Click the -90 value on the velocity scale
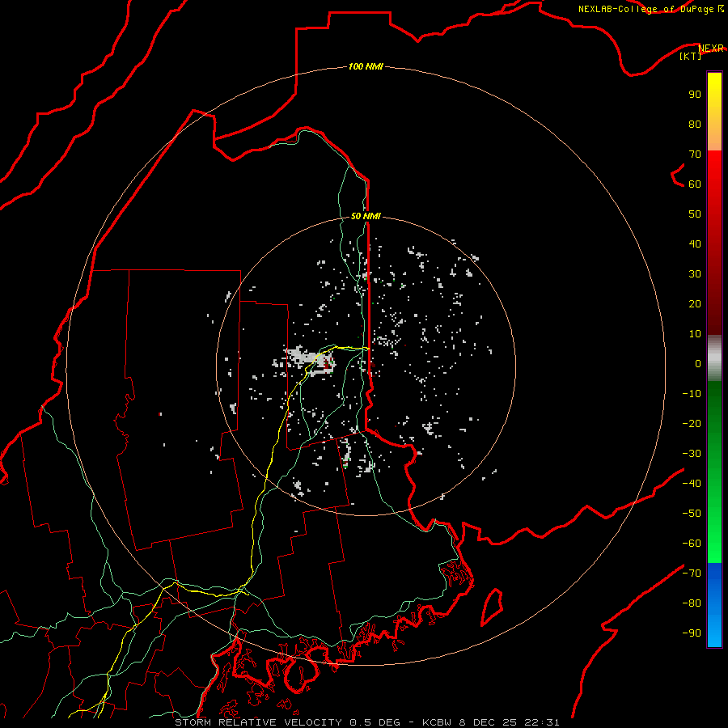This screenshot has height=728, width=728. pyautogui.click(x=692, y=633)
